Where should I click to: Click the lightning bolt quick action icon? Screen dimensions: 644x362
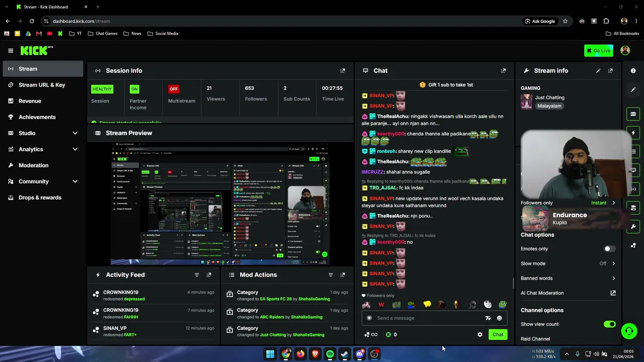pyautogui.click(x=633, y=133)
